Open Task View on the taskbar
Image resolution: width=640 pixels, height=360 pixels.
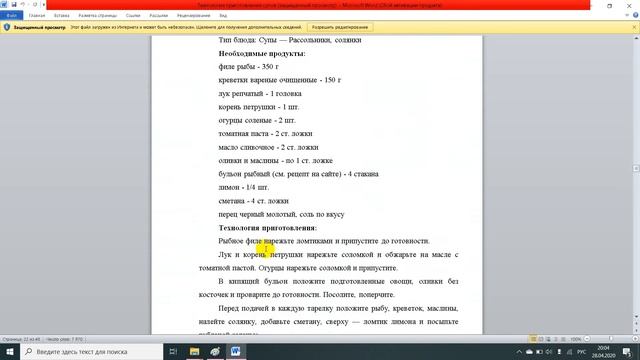173,351
